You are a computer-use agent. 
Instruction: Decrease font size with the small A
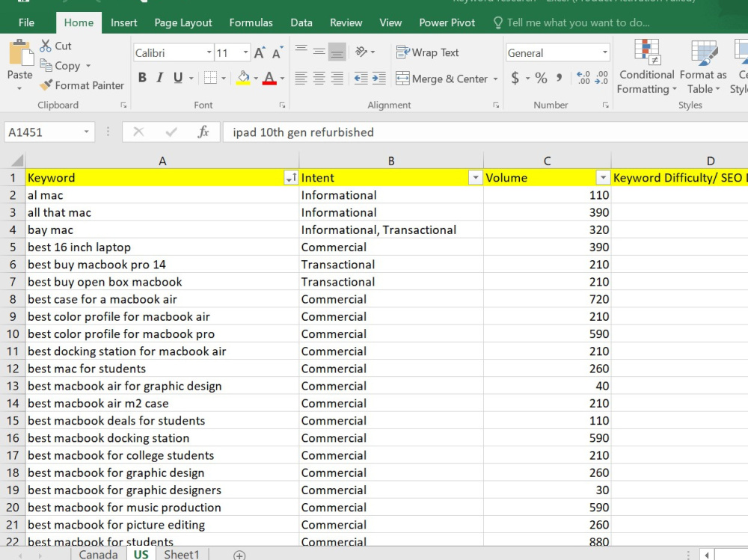(x=278, y=53)
